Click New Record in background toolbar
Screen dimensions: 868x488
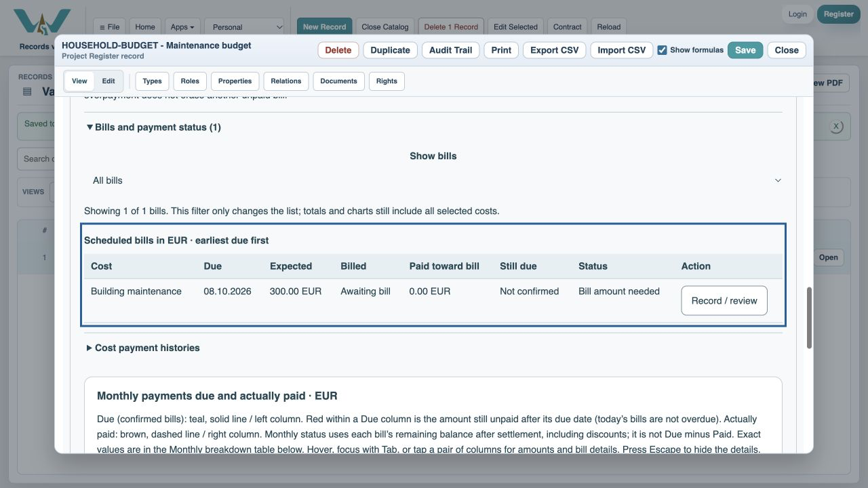click(324, 27)
